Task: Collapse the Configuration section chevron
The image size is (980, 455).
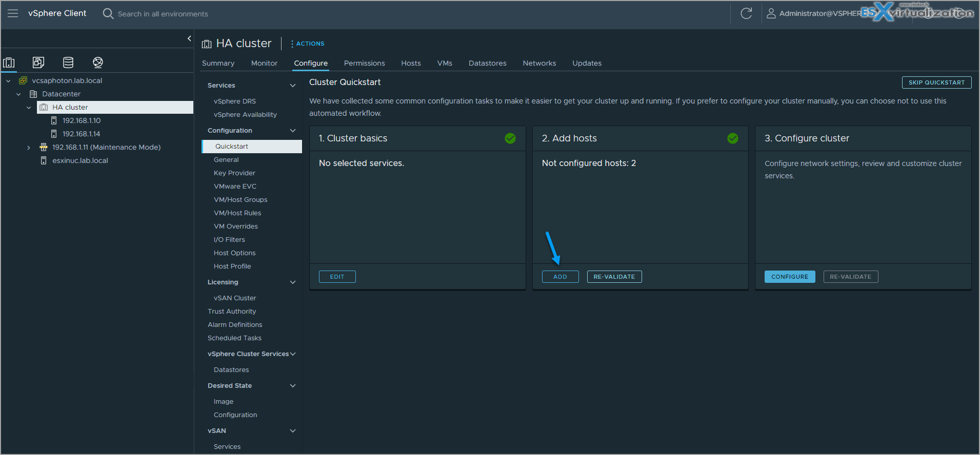Action: click(293, 131)
